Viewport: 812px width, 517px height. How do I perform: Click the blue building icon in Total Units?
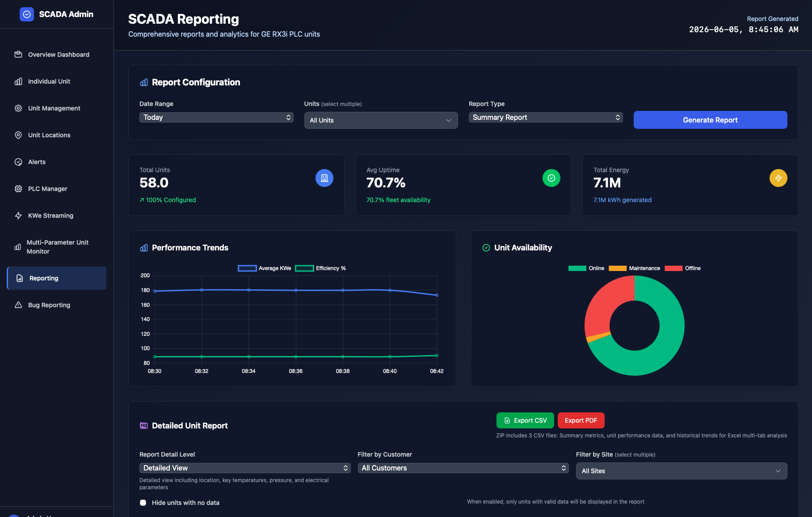(324, 178)
